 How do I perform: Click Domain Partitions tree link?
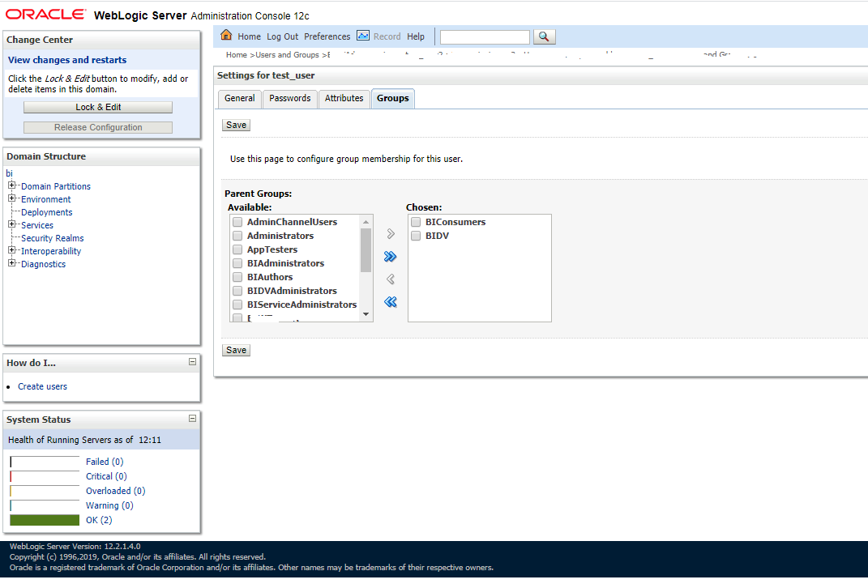pos(56,186)
